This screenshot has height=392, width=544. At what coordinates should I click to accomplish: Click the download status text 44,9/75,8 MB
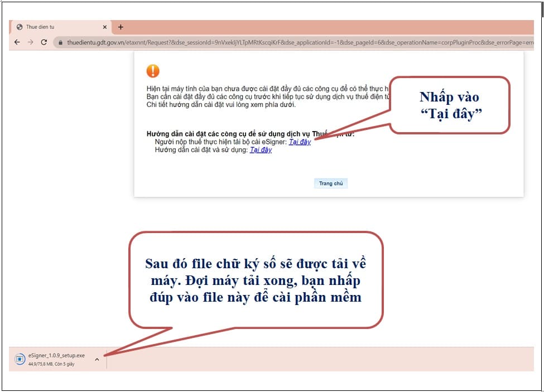pyautogui.click(x=51, y=364)
